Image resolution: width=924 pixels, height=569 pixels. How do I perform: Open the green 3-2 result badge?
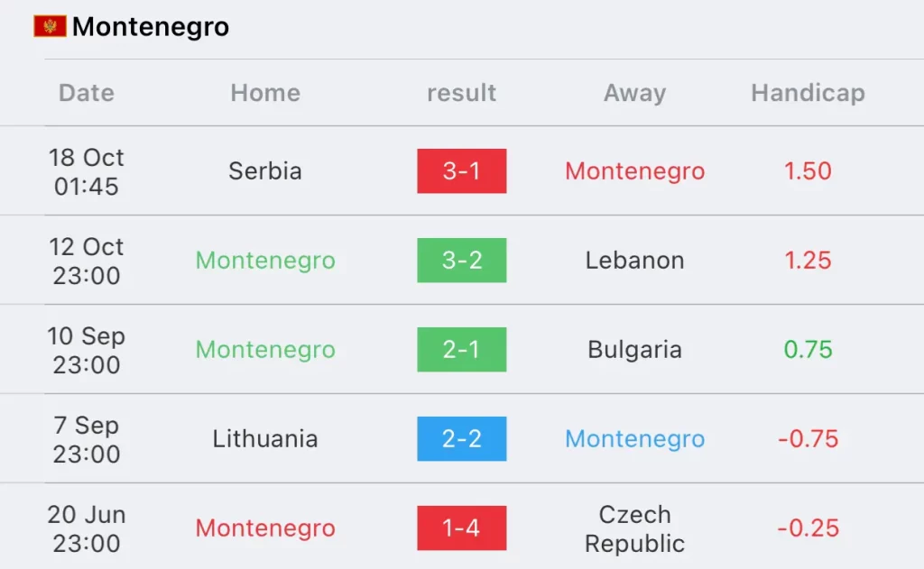point(461,261)
